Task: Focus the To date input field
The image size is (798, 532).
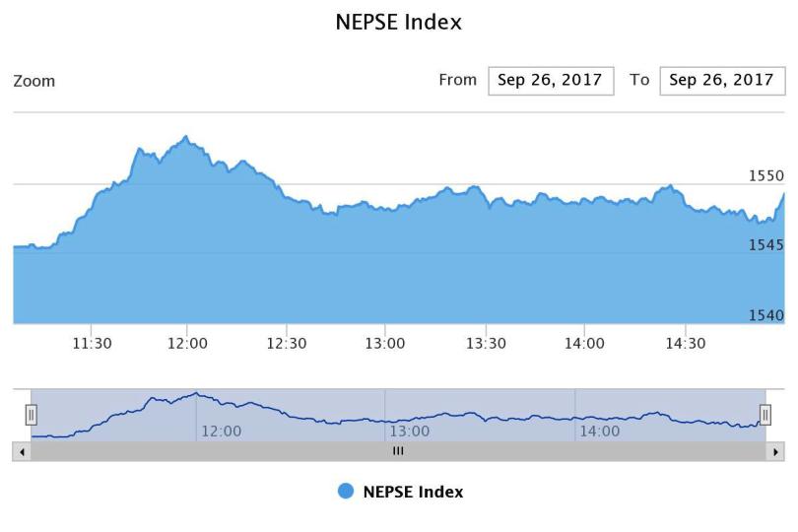Action: [721, 81]
